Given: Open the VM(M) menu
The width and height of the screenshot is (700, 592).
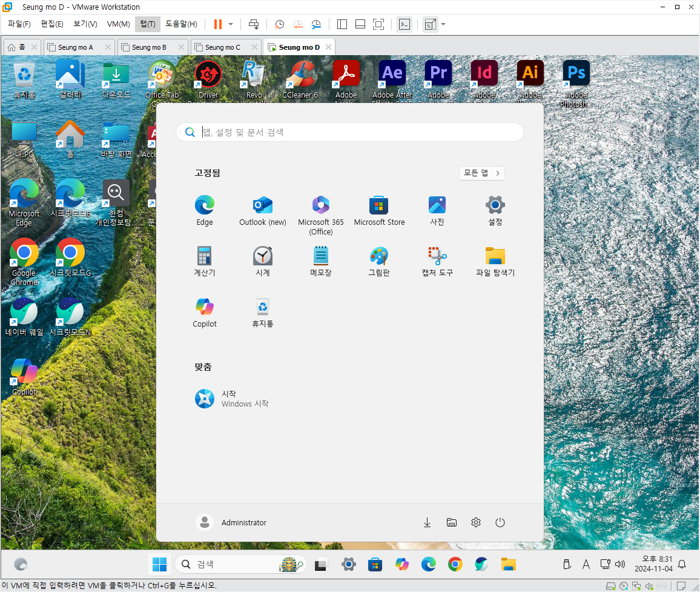Looking at the screenshot, I should [x=118, y=24].
